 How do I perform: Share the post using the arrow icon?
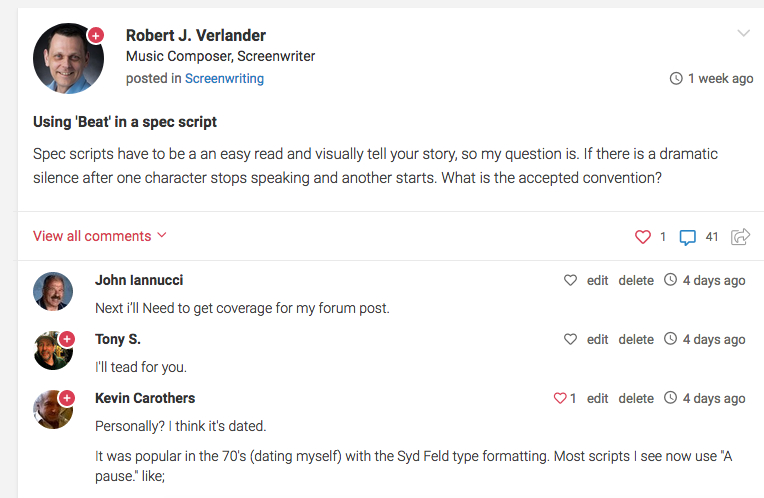pos(740,237)
